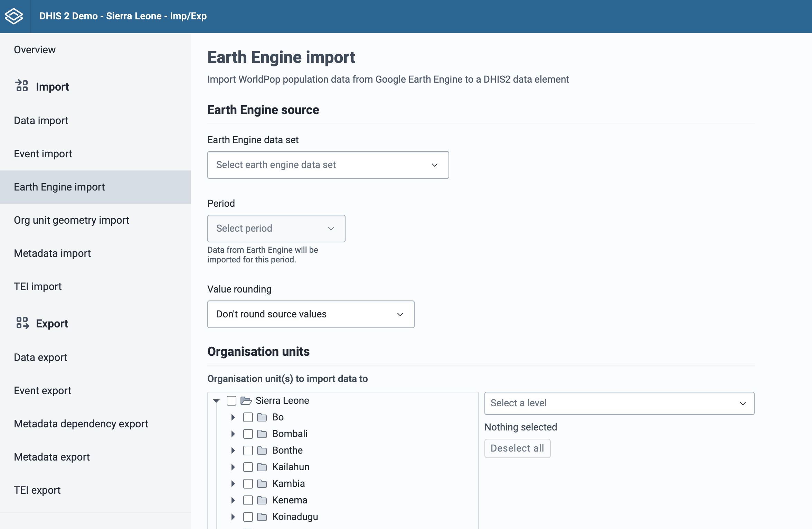Tick the Bombali org unit checkbox
Screen dimensions: 812x529
pyautogui.click(x=248, y=434)
